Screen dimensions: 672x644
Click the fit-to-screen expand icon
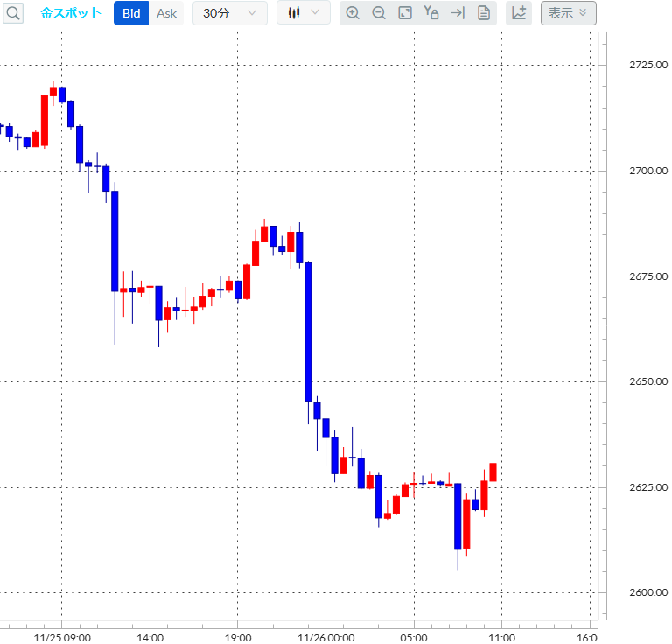pos(405,13)
